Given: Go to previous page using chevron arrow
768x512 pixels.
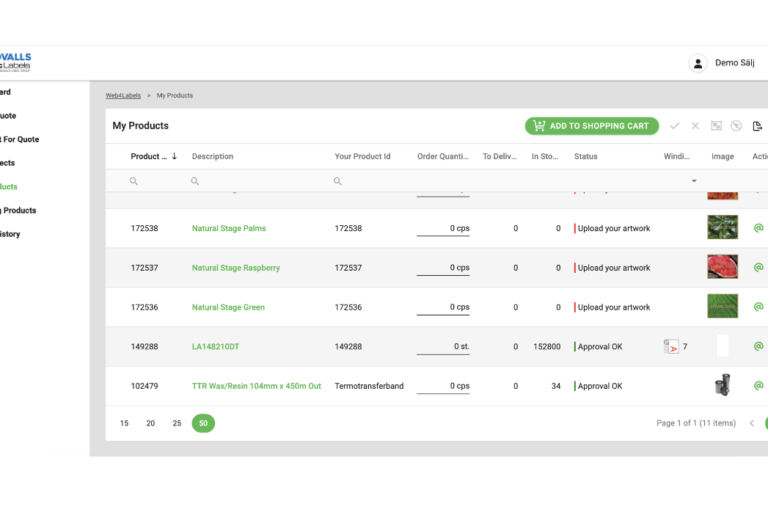Looking at the screenshot, I should (x=752, y=423).
